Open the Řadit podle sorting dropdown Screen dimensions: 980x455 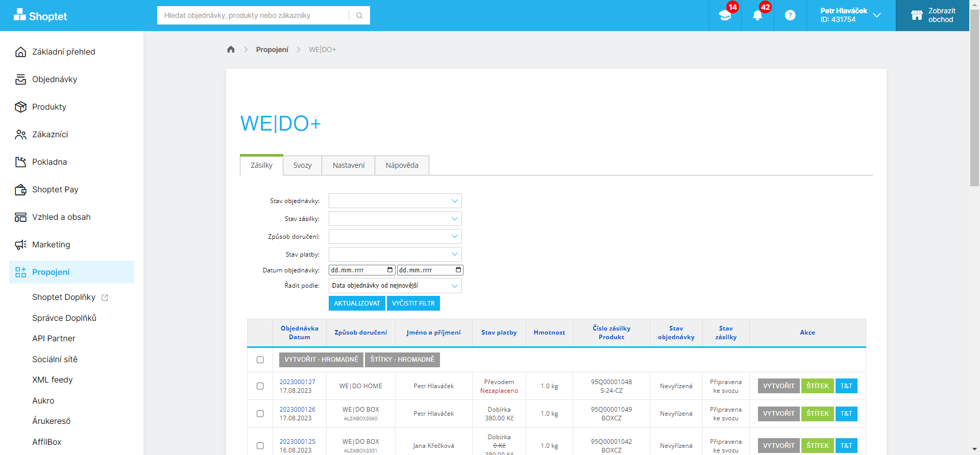[395, 286]
